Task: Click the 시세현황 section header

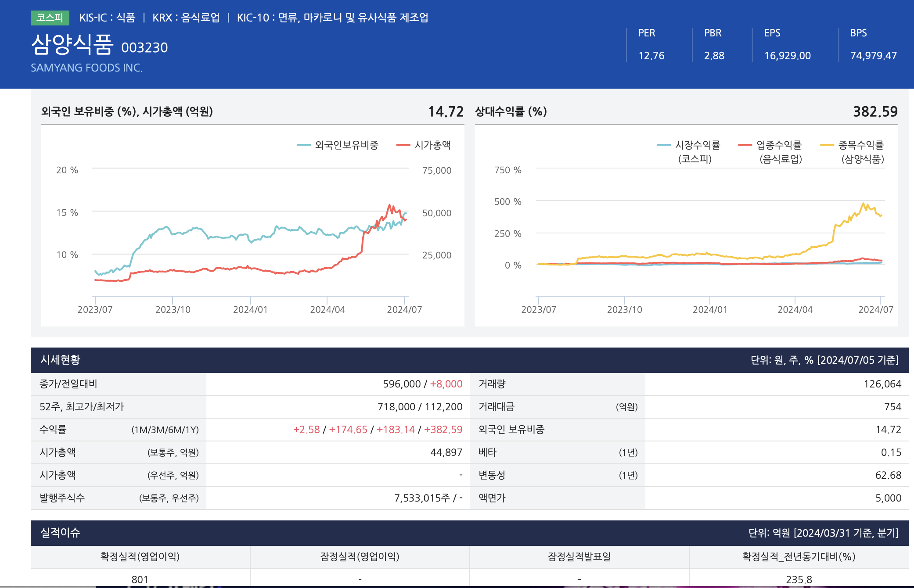Action: (x=61, y=360)
